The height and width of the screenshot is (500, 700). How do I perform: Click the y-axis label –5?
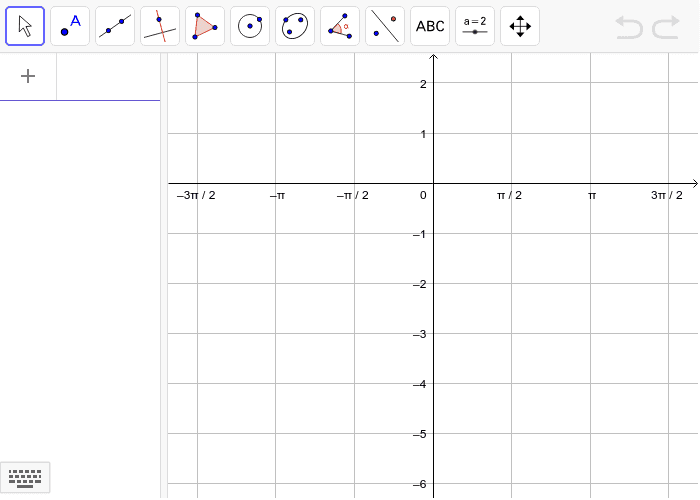(x=420, y=434)
